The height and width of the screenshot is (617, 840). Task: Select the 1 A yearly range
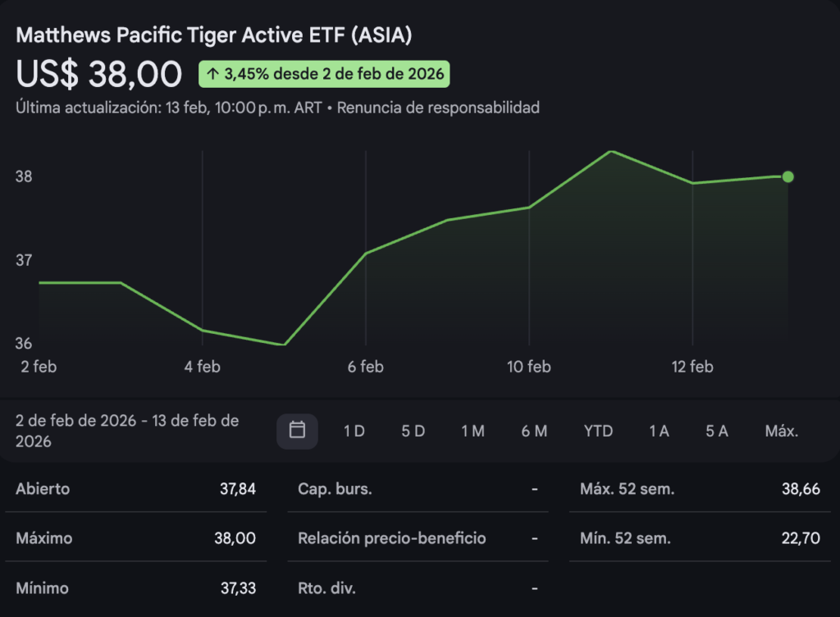click(x=659, y=431)
